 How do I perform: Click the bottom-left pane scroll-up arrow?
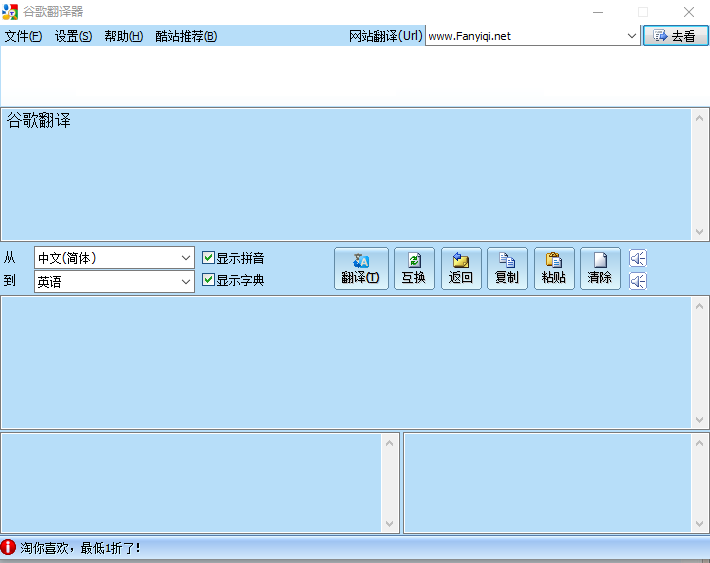pos(389,443)
